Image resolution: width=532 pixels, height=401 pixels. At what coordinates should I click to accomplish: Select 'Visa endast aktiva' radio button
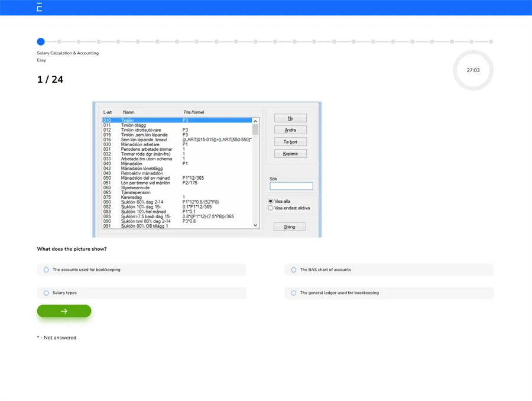point(271,208)
